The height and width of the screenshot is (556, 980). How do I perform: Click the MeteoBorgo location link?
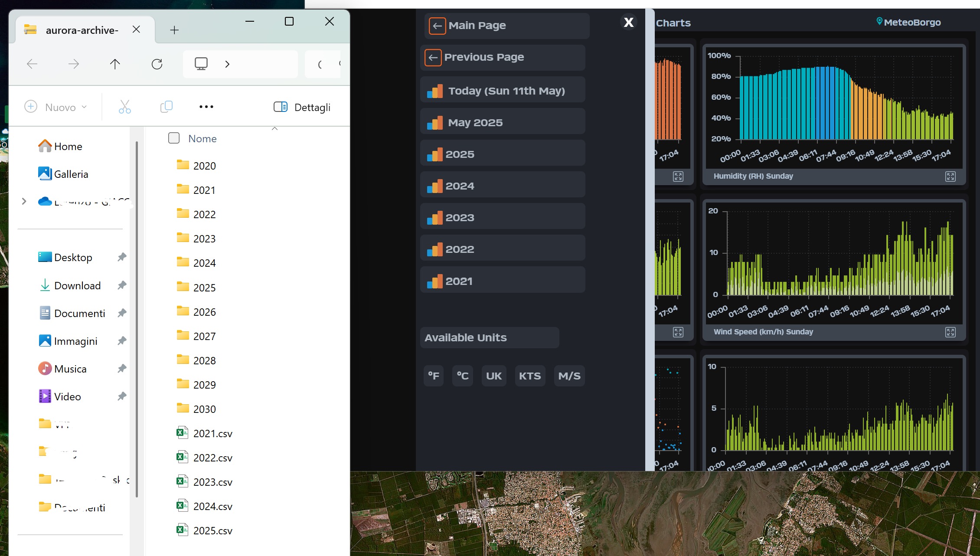pos(908,22)
